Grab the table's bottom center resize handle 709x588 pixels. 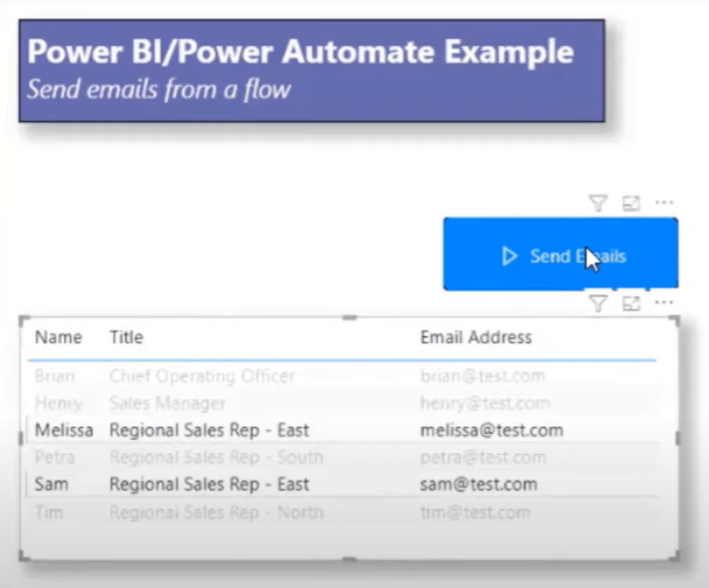[349, 560]
